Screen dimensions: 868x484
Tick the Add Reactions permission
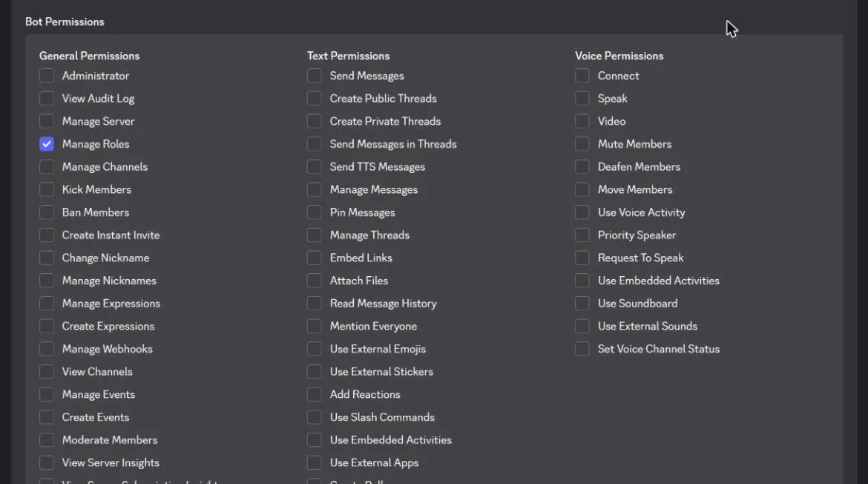coord(314,394)
